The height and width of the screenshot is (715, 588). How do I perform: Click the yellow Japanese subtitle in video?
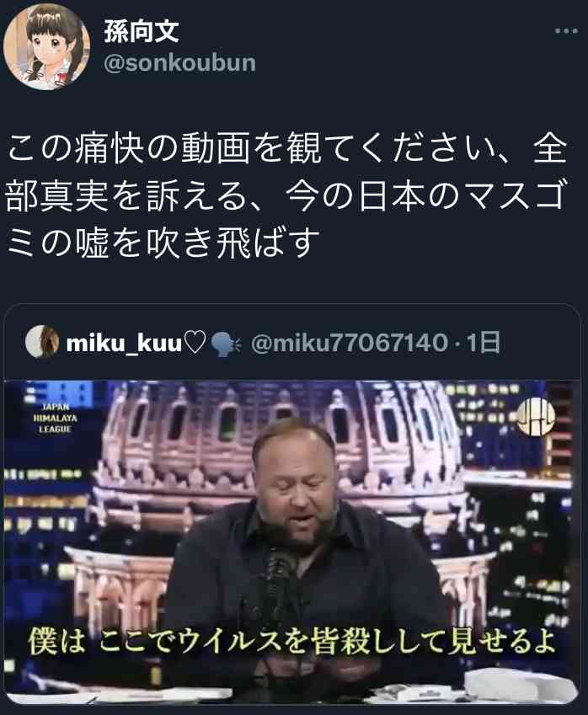coord(292,641)
